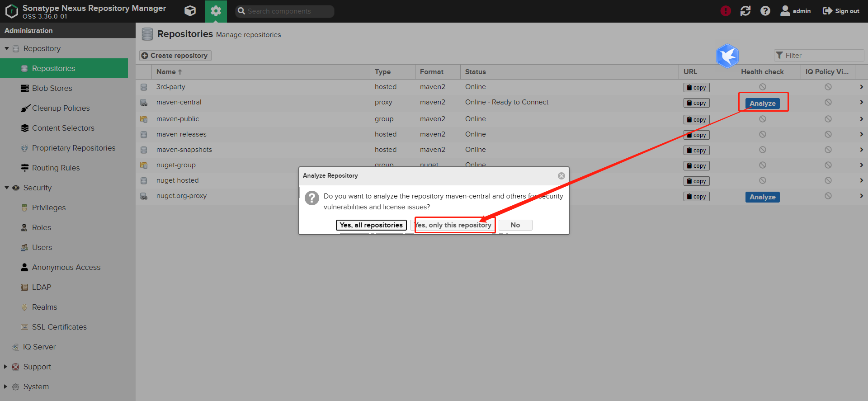The image size is (868, 401).
Task: Click Analyze for nuget.org-proxy
Action: point(762,197)
